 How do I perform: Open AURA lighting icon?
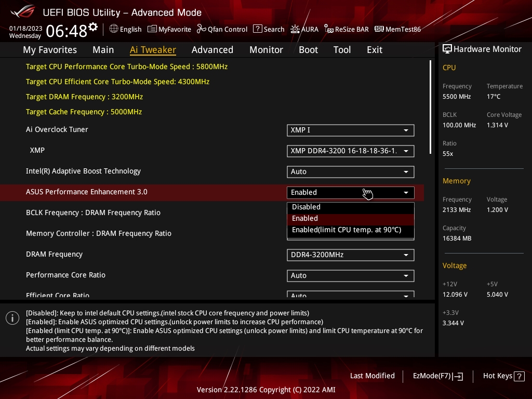295,29
